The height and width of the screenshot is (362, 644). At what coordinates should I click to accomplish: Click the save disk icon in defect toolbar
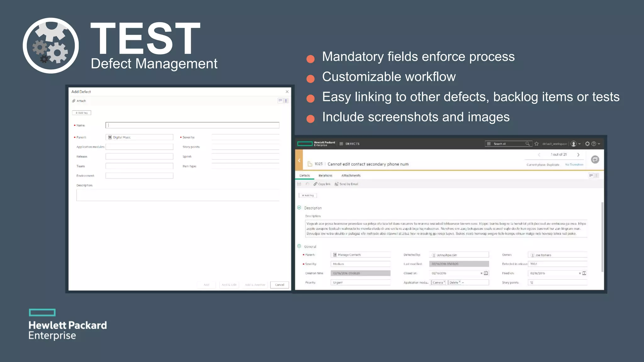(299, 184)
